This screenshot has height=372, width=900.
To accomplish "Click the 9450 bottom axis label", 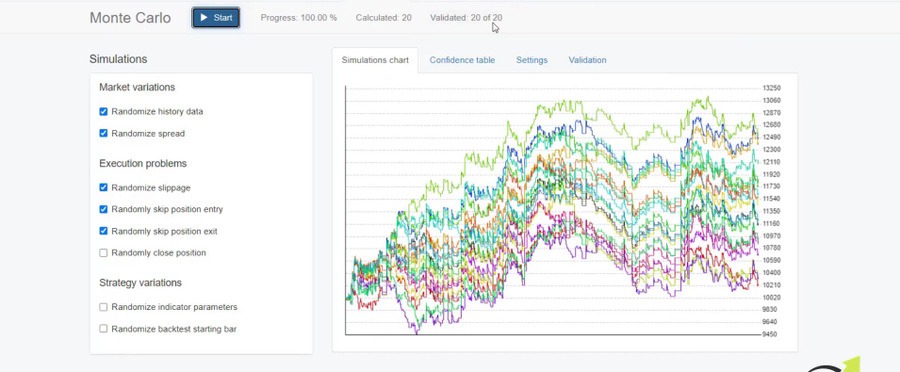I will pyautogui.click(x=770, y=334).
